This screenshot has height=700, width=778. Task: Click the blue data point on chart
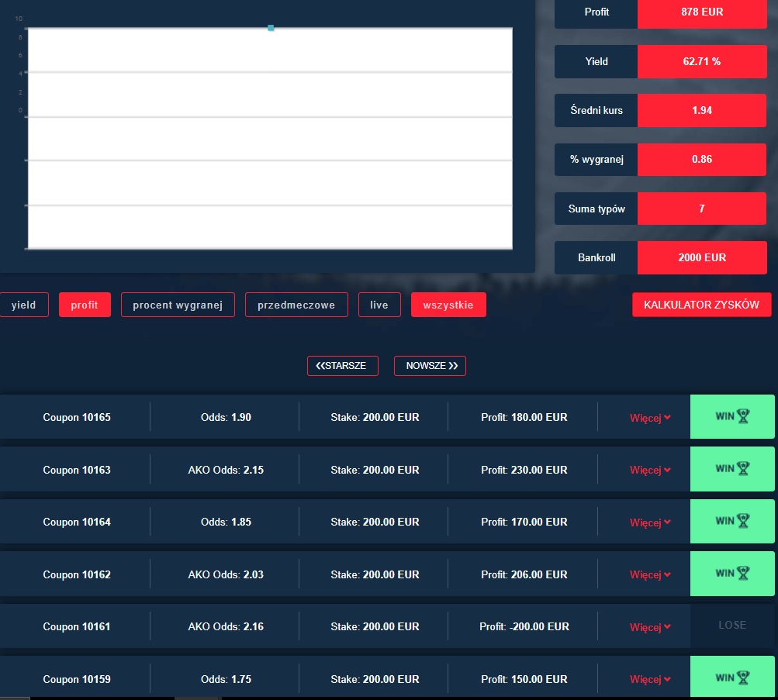(271, 28)
